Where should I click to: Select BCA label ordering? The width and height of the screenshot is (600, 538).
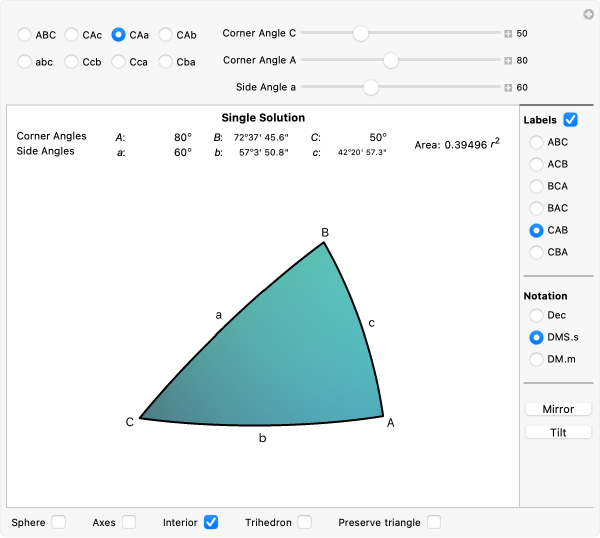pyautogui.click(x=537, y=186)
